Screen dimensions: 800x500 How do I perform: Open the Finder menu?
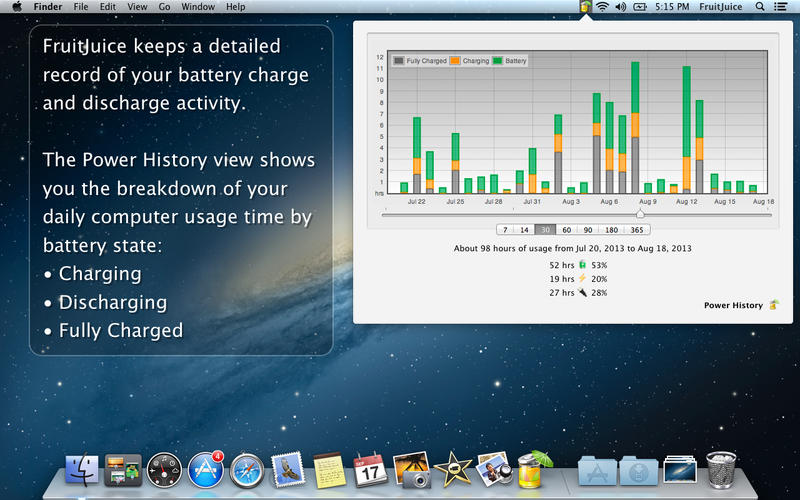point(47,7)
